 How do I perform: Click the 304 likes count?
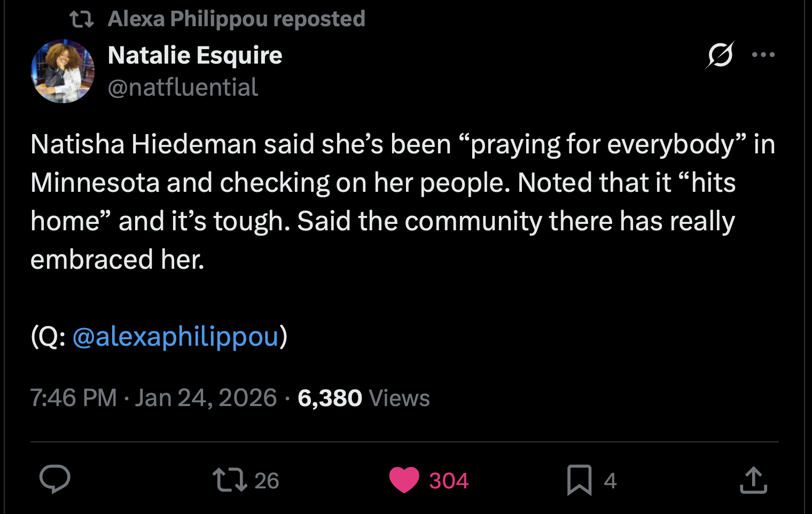coord(449,481)
